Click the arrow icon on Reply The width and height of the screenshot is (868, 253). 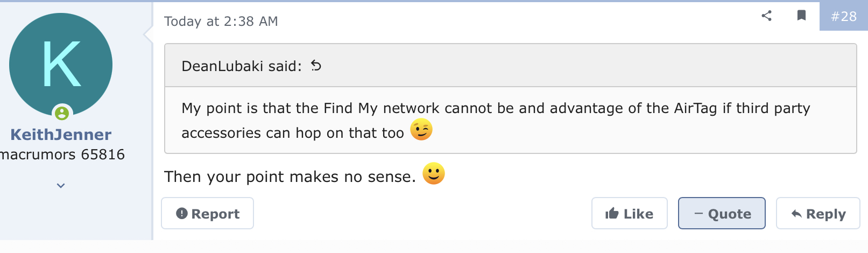796,214
